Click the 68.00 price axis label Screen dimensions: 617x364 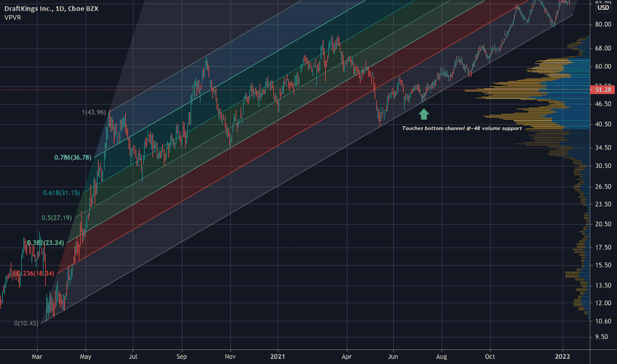click(x=603, y=48)
